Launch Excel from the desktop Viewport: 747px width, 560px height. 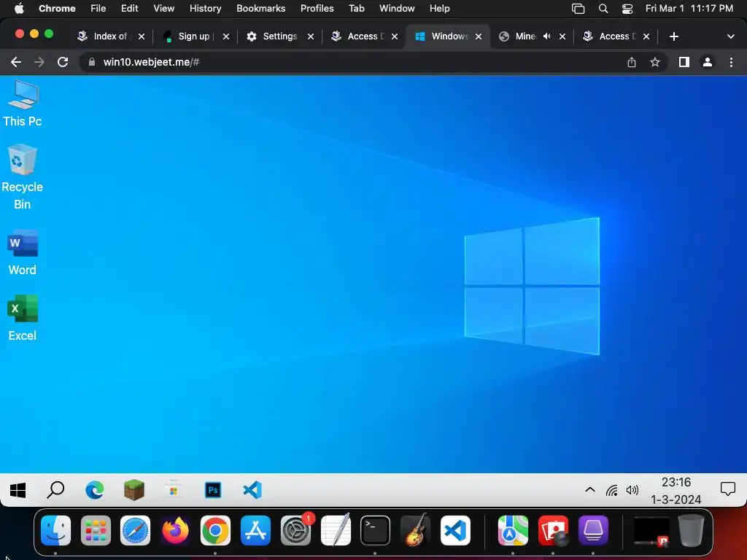(x=23, y=318)
